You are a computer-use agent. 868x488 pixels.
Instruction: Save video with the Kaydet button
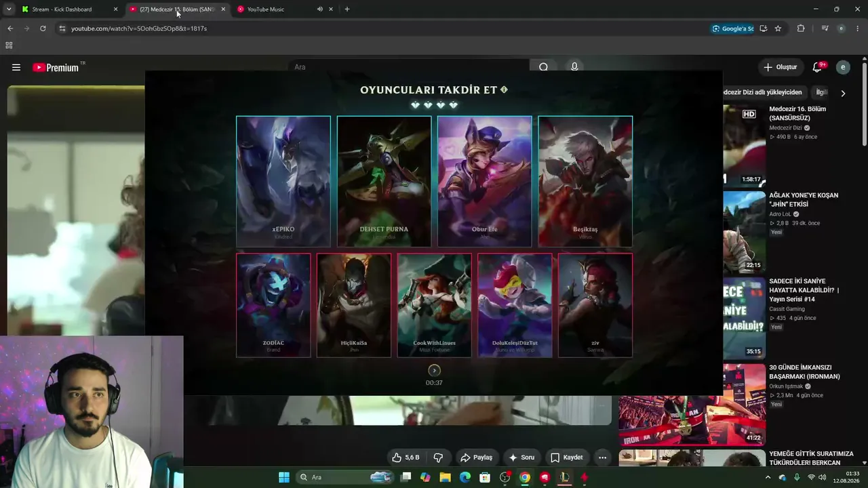click(x=567, y=457)
